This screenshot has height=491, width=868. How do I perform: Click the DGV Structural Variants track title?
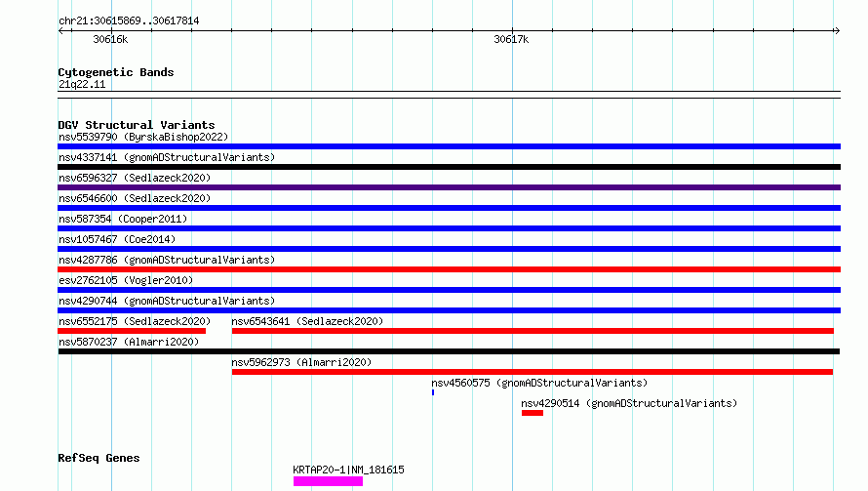pos(137,125)
